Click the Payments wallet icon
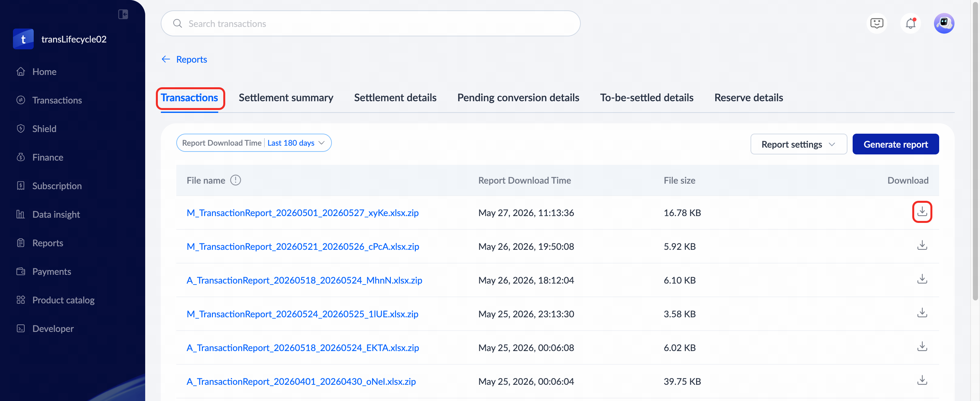 21,272
